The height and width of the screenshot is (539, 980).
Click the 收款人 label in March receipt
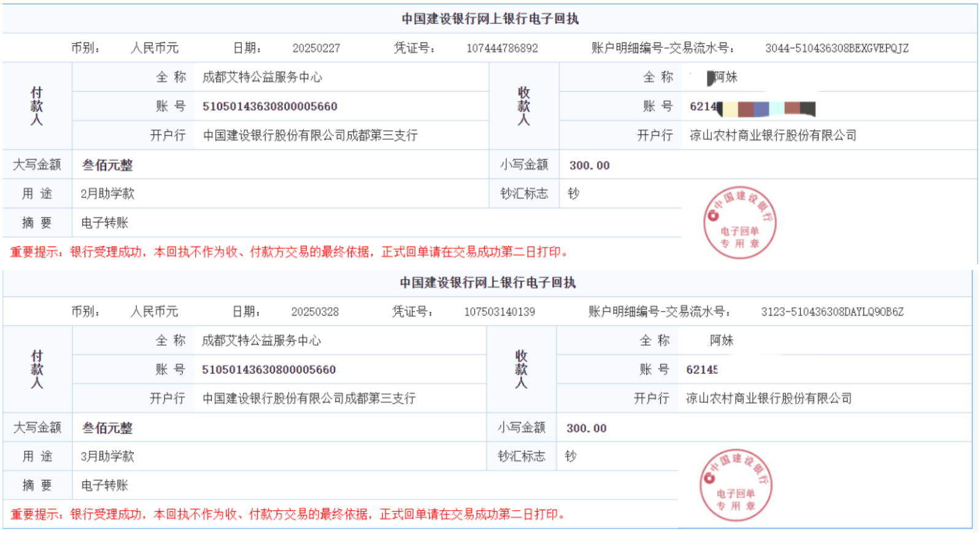coord(521,369)
